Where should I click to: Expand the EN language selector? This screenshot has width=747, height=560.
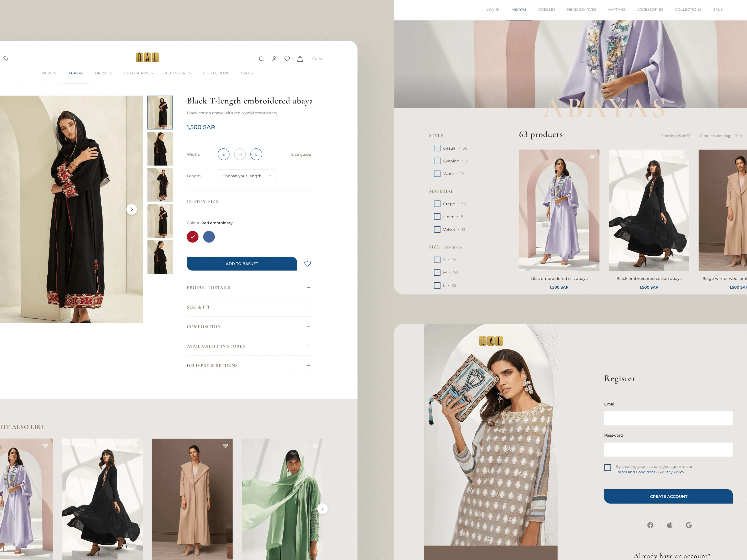coord(318,58)
